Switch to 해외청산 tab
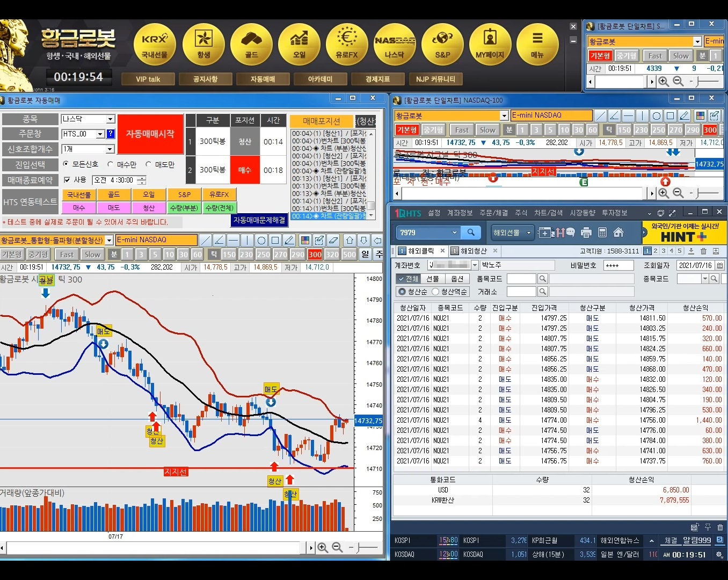Image resolution: width=728 pixels, height=580 pixels. click(474, 251)
